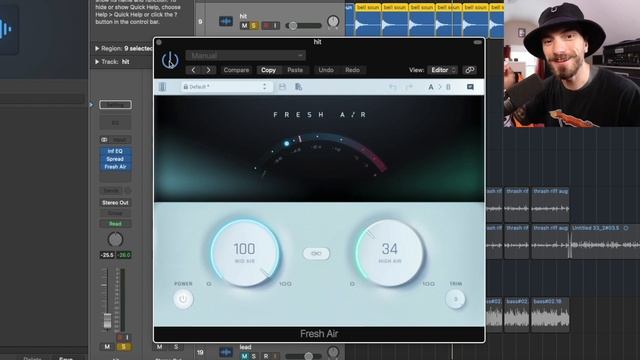
Task: Click the Sends slot on channel strip
Action: 111,191
